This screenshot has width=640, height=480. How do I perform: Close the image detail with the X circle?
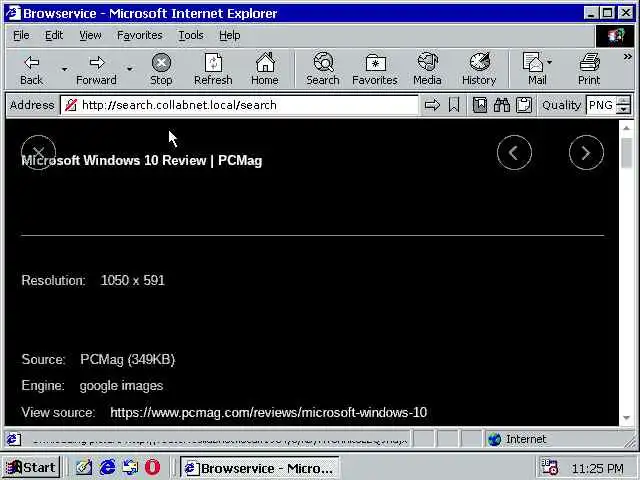[39, 153]
